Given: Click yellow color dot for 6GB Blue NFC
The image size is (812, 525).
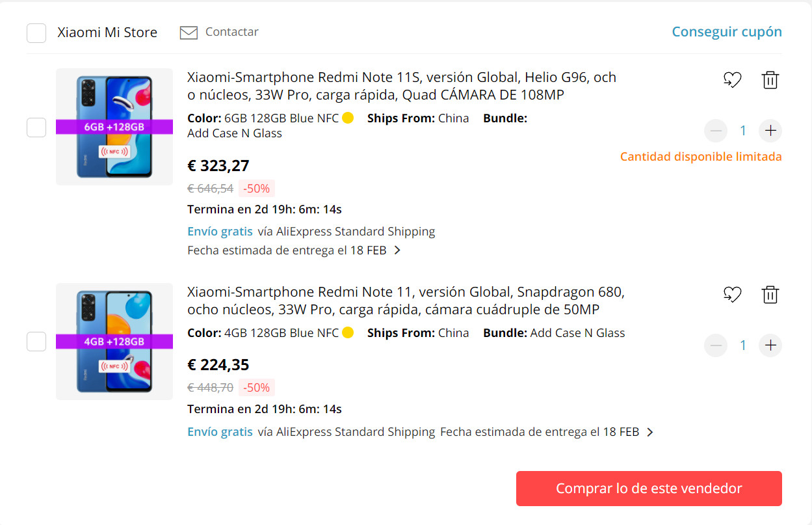Looking at the screenshot, I should point(348,118).
